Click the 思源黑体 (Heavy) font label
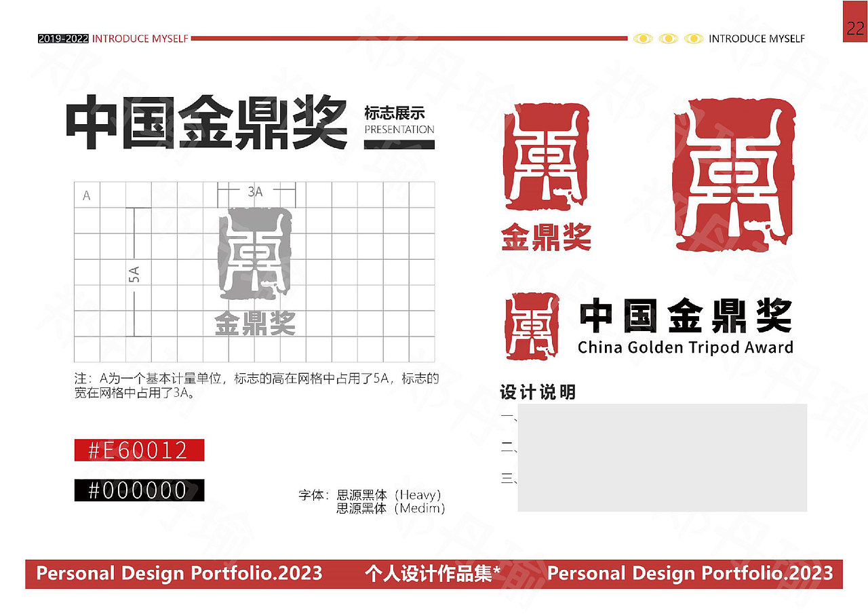This screenshot has width=868, height=614. point(389,495)
